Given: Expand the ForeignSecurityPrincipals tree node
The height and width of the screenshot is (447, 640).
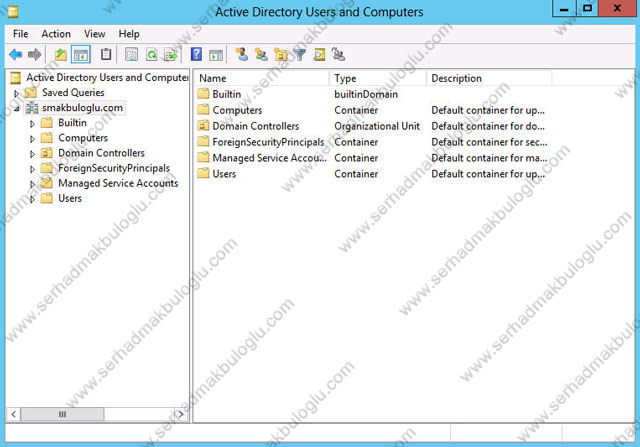Looking at the screenshot, I should click(x=32, y=169).
